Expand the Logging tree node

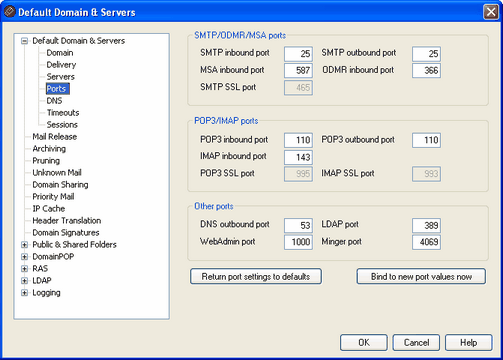pos(24,293)
